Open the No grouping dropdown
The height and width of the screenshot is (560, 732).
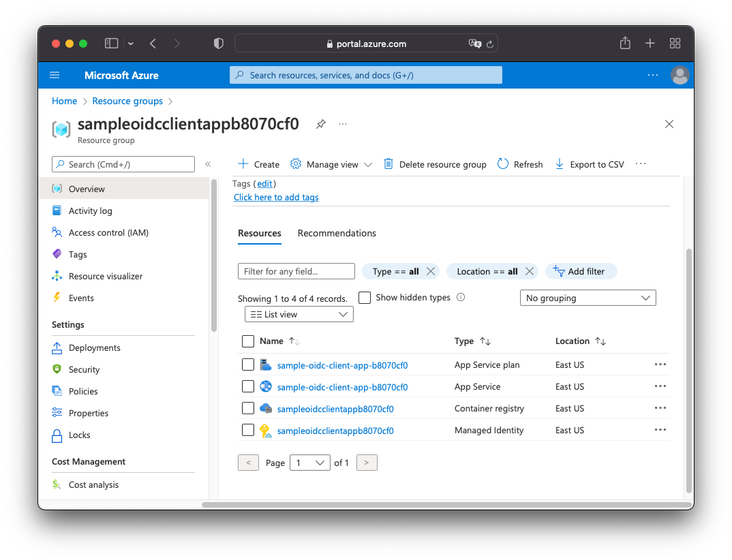(x=588, y=298)
